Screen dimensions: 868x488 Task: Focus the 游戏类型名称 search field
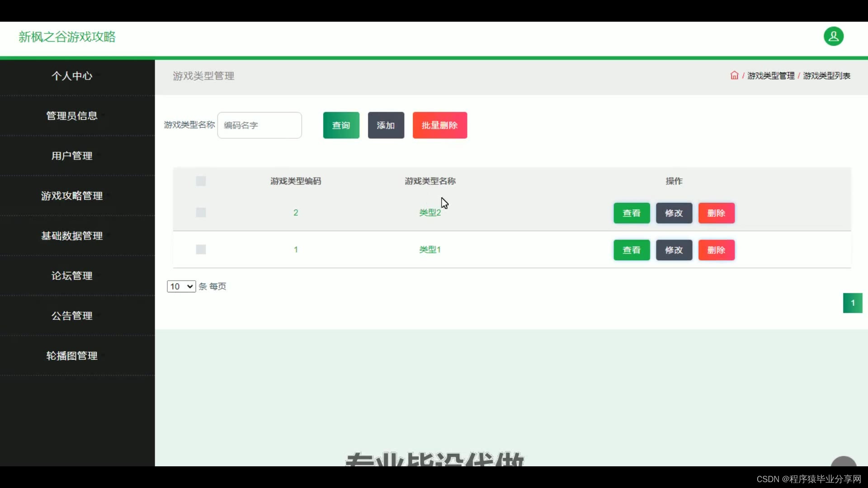(x=259, y=125)
